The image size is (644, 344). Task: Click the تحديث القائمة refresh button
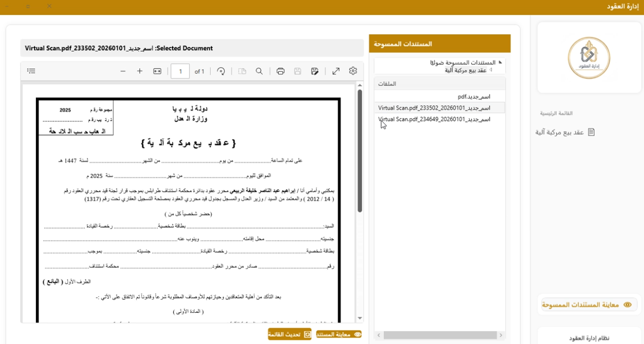click(x=290, y=334)
